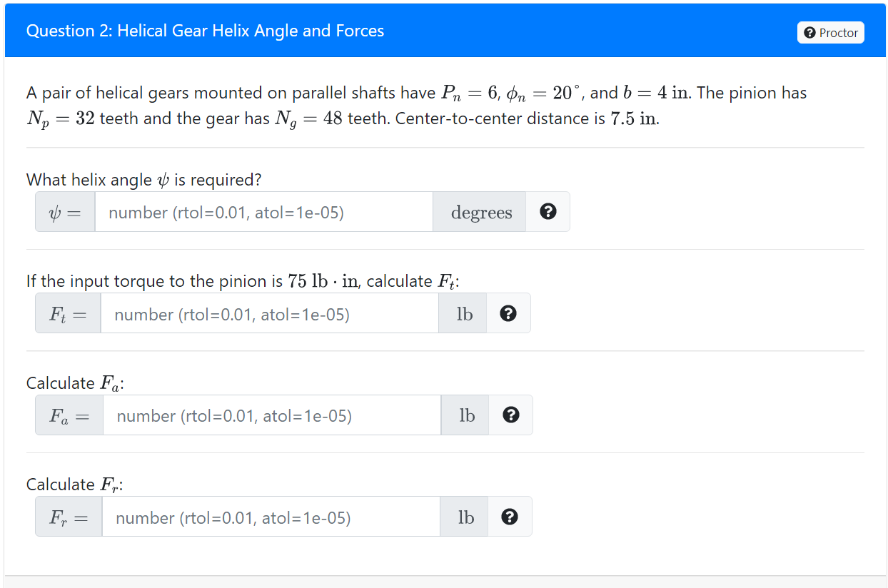The height and width of the screenshot is (588, 888).
Task: Click the ψ = field prefix label
Action: click(64, 211)
